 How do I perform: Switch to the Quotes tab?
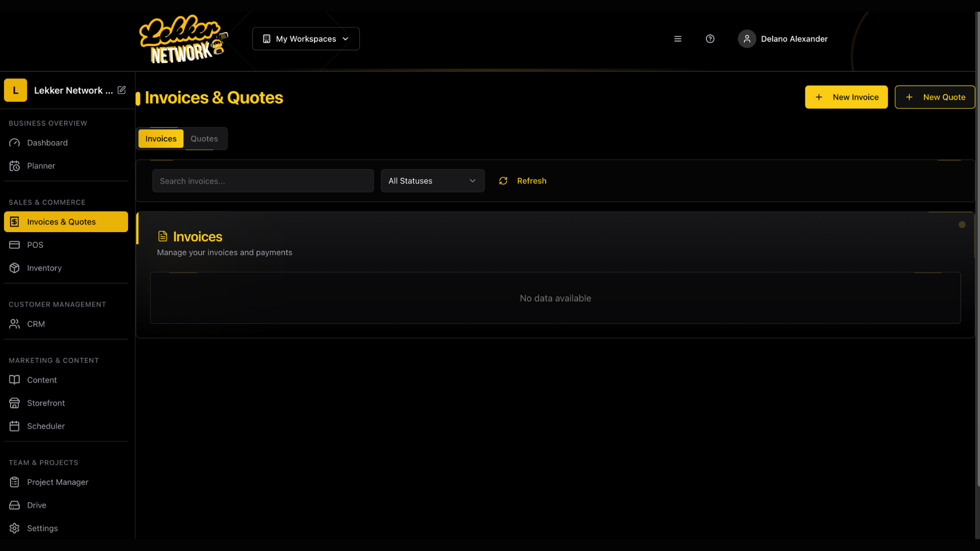(x=204, y=139)
